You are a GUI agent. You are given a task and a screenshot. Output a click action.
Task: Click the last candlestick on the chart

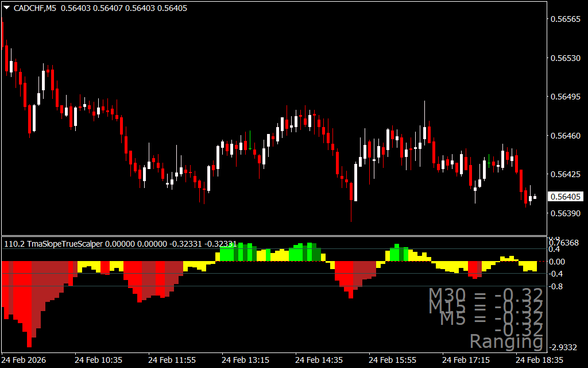click(x=535, y=197)
